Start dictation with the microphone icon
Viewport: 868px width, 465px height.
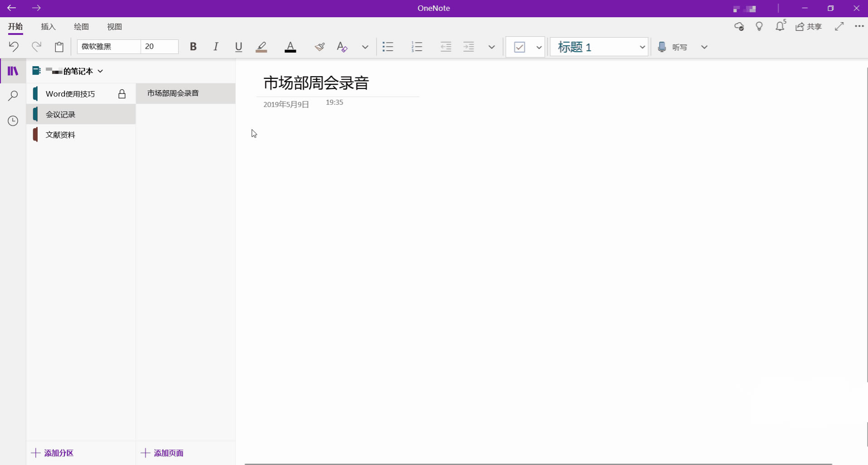tap(661, 47)
